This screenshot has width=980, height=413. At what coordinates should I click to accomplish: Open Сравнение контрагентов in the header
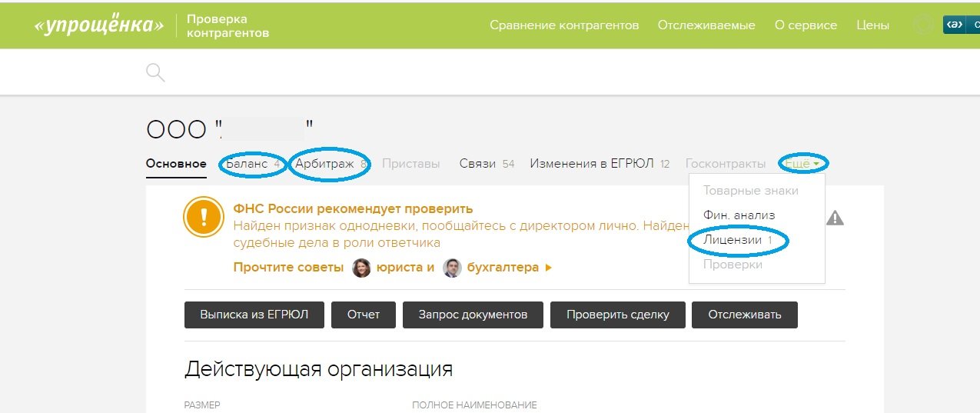coord(564,25)
